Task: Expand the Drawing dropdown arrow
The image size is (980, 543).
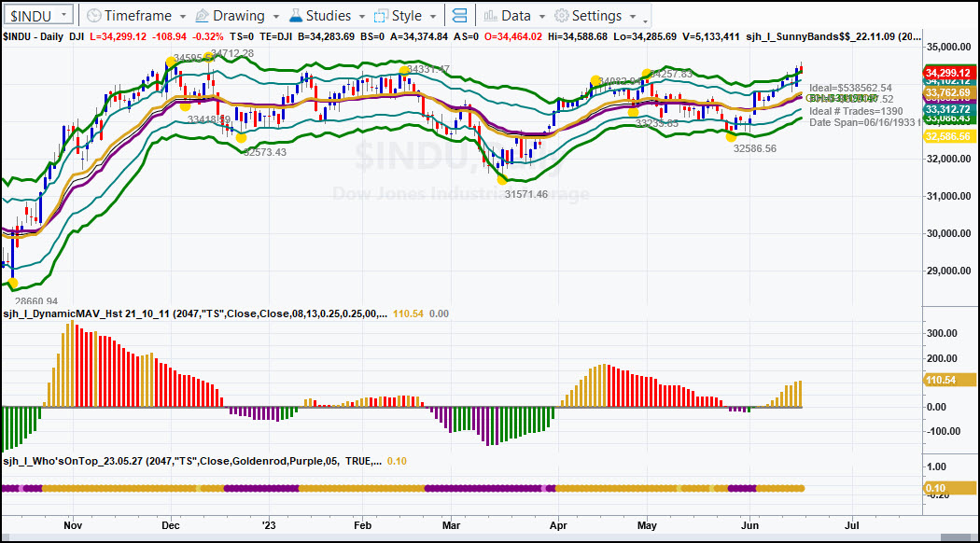Action: coord(275,17)
